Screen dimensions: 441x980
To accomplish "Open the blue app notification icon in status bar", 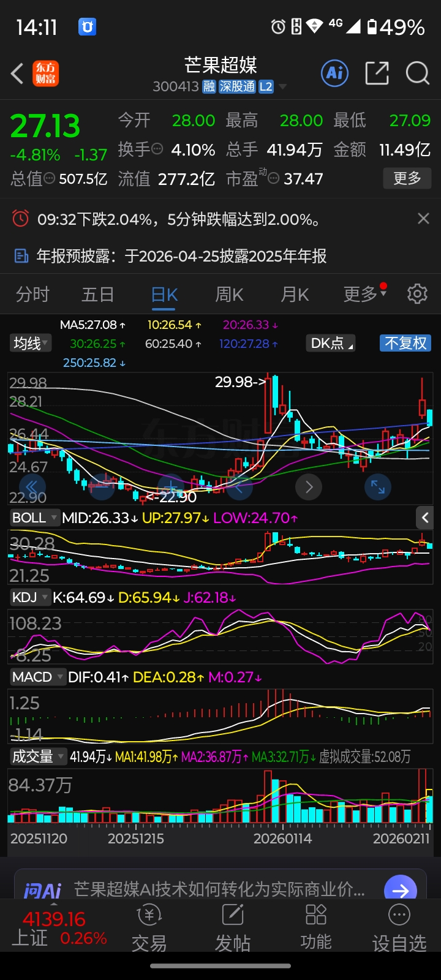I will pos(87,26).
